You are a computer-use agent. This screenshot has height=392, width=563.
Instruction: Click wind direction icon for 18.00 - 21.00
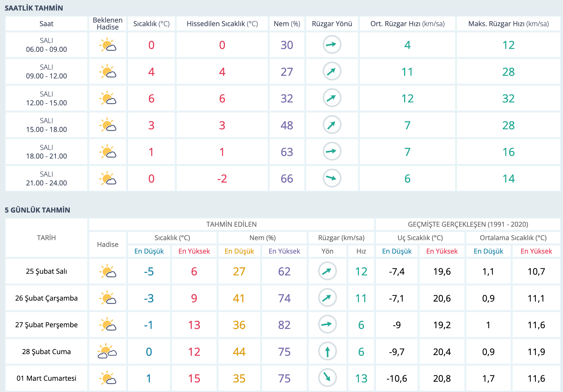(332, 151)
